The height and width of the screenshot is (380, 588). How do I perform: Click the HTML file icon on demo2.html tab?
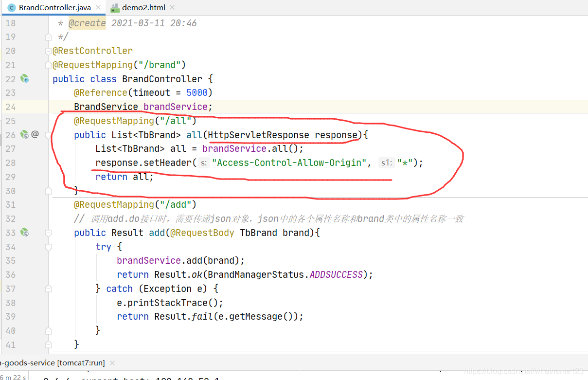pyautogui.click(x=114, y=7)
